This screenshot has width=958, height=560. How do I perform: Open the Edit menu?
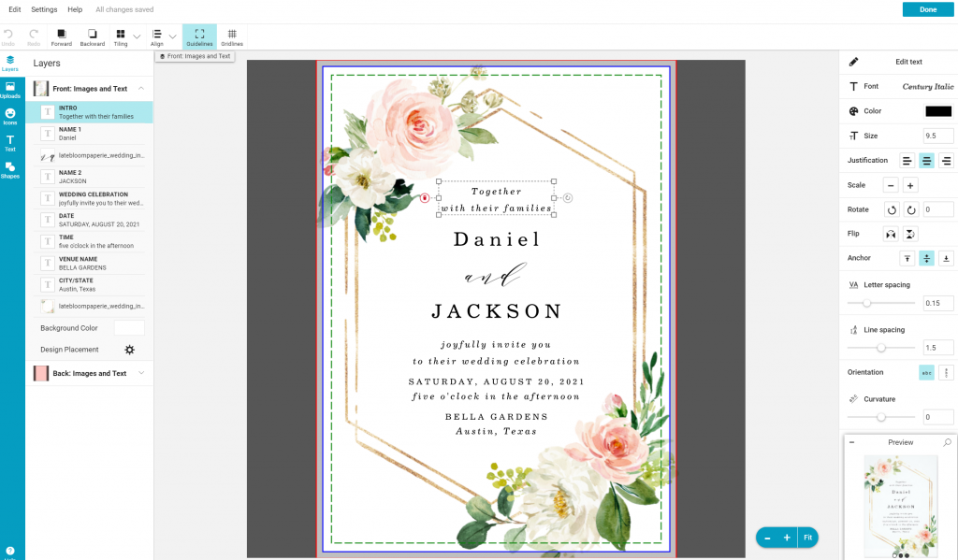(15, 9)
